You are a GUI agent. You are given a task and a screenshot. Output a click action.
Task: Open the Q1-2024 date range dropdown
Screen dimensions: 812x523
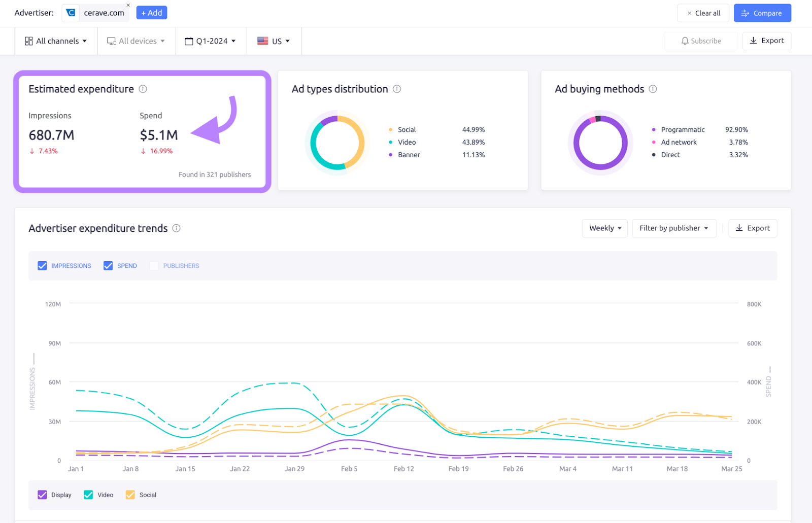[211, 41]
